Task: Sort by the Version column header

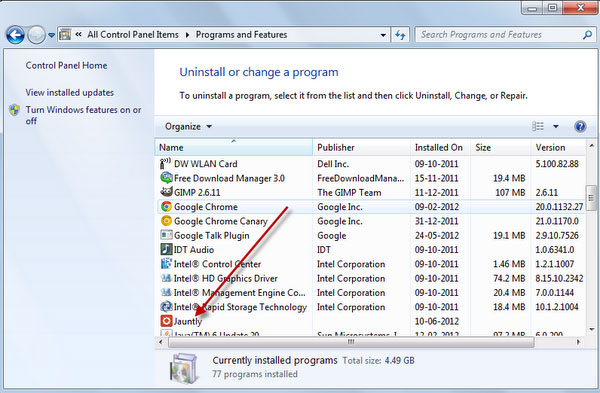Action: coord(558,147)
